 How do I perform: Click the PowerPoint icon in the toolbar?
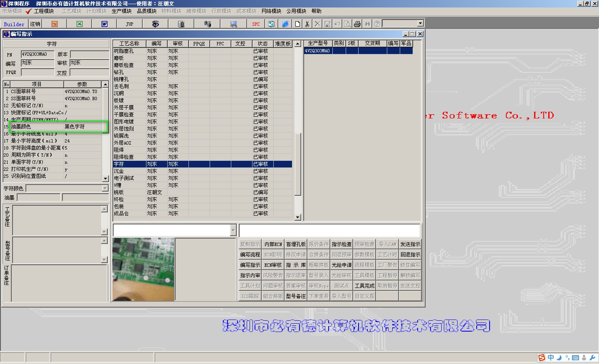[54, 24]
